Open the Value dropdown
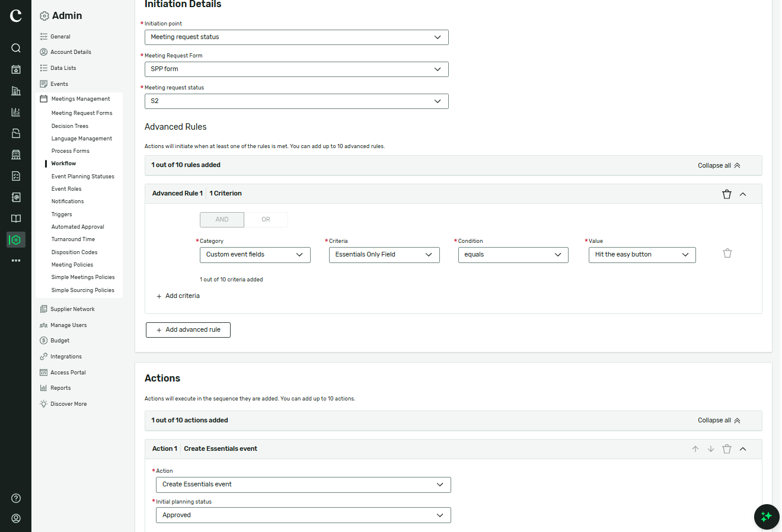782x532 pixels. pyautogui.click(x=642, y=255)
